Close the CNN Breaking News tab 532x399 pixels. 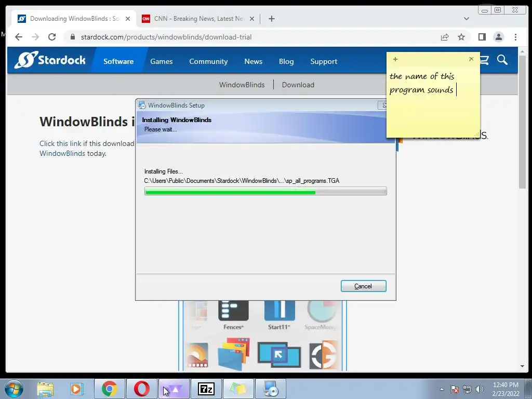(x=252, y=19)
